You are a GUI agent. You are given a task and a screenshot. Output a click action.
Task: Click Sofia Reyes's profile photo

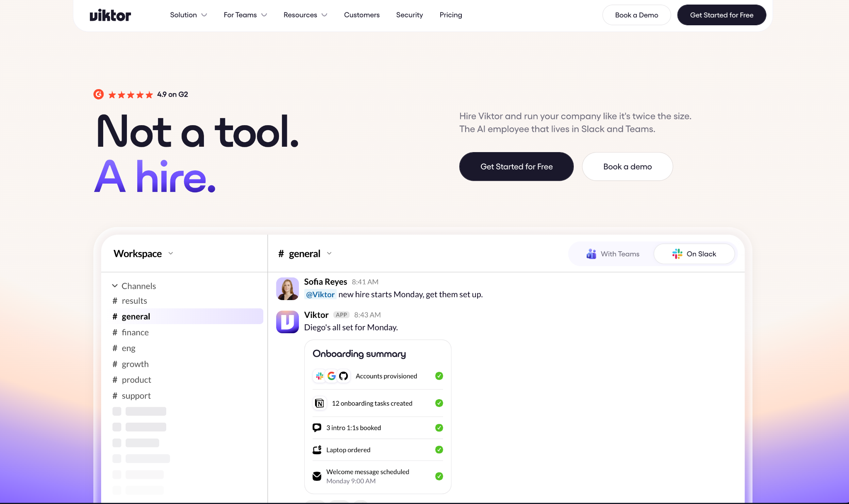coord(287,288)
